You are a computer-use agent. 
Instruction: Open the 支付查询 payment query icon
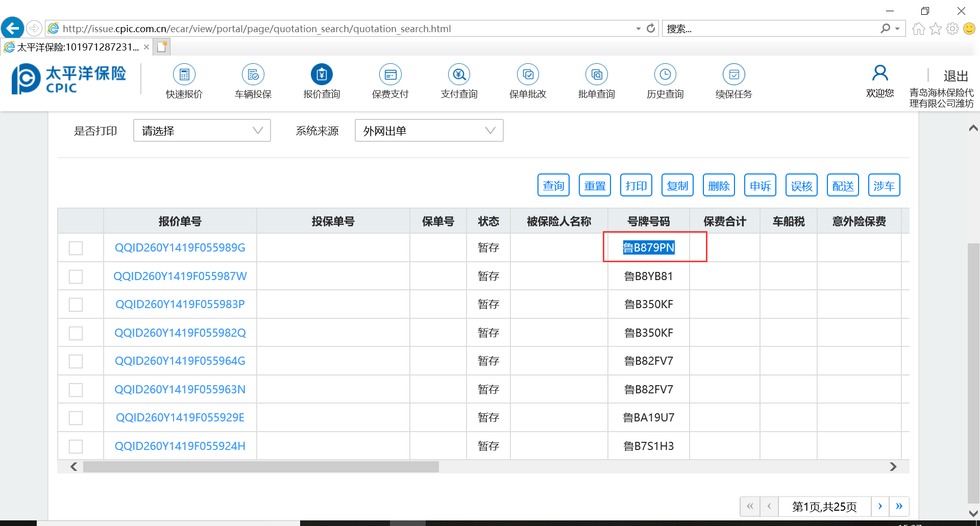click(x=459, y=75)
